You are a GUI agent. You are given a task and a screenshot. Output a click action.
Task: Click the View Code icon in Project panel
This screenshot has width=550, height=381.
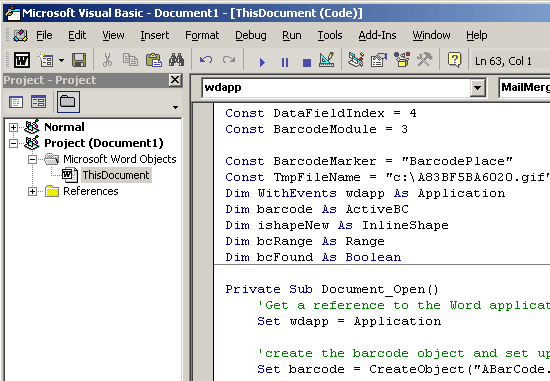16,102
